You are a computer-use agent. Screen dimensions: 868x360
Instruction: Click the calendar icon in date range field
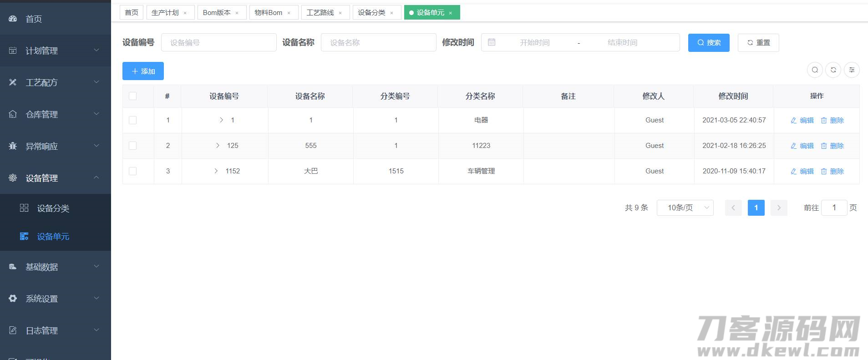(492, 42)
